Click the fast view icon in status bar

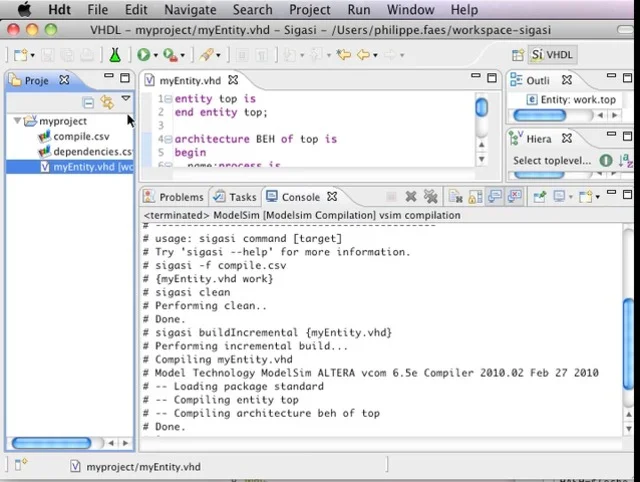(x=20, y=464)
